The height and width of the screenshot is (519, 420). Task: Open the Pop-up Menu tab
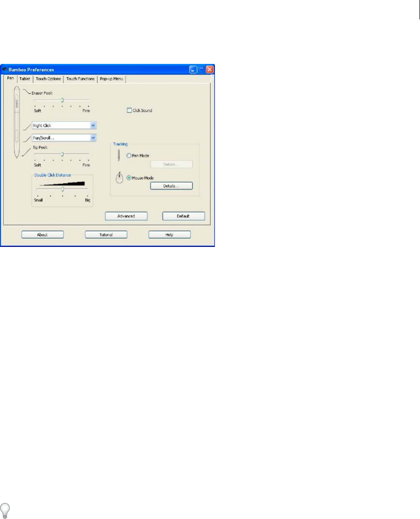point(111,79)
